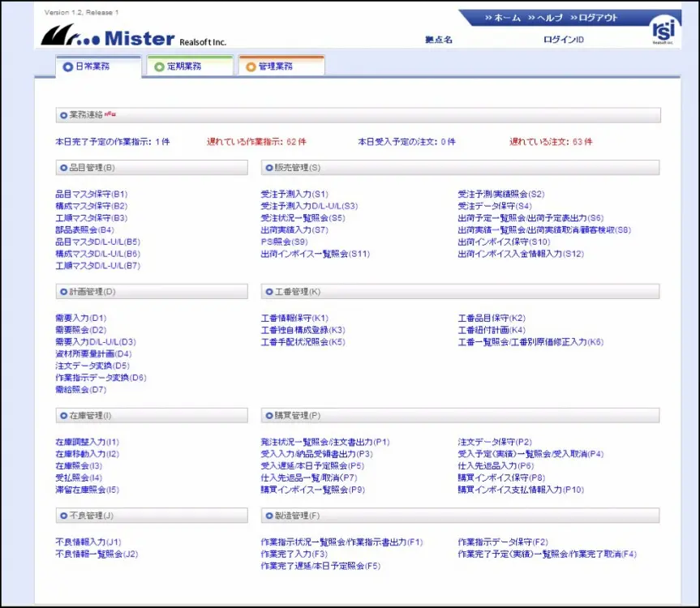Open 受注予測入力(S1) link
The height and width of the screenshot is (608, 700).
(x=294, y=195)
